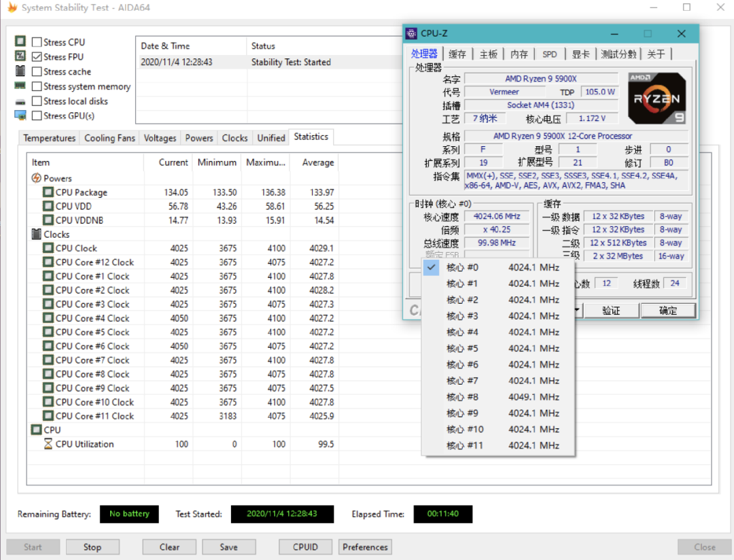Open the dropdown arrow beside 验证
Viewport: 734px width, 560px height.
(x=577, y=311)
